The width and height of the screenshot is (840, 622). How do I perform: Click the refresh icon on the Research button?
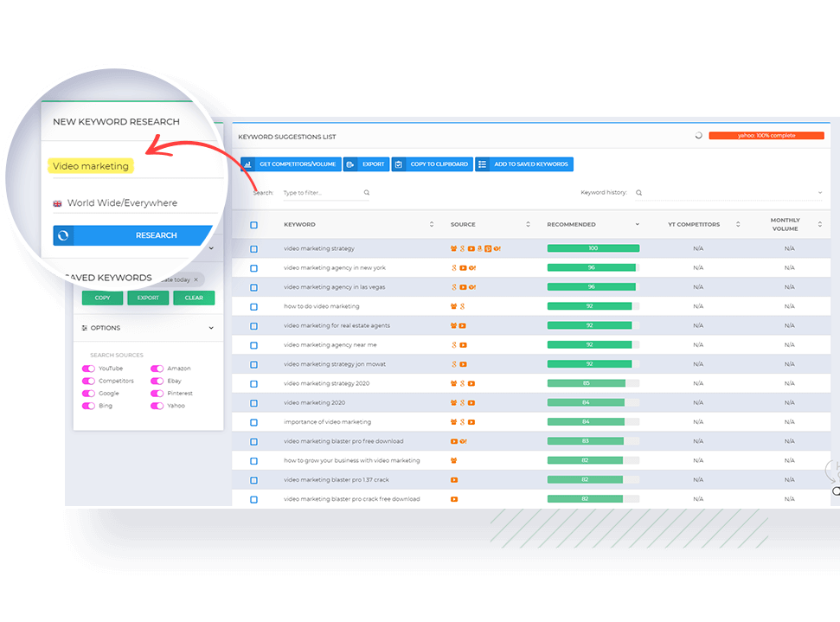point(63,235)
